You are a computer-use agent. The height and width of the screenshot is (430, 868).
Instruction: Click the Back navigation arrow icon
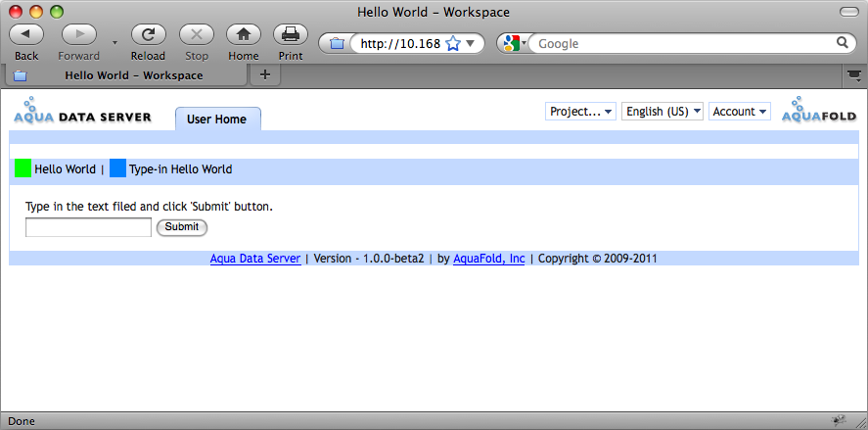pos(26,34)
